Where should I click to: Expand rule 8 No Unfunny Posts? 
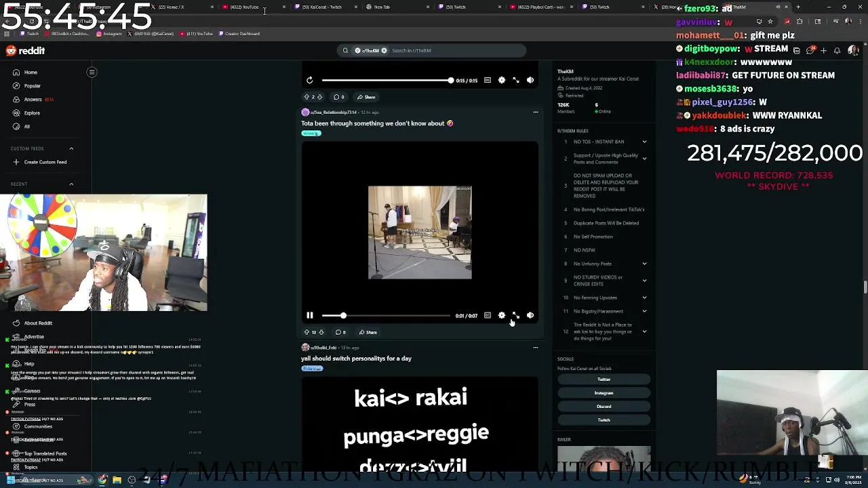[644, 264]
